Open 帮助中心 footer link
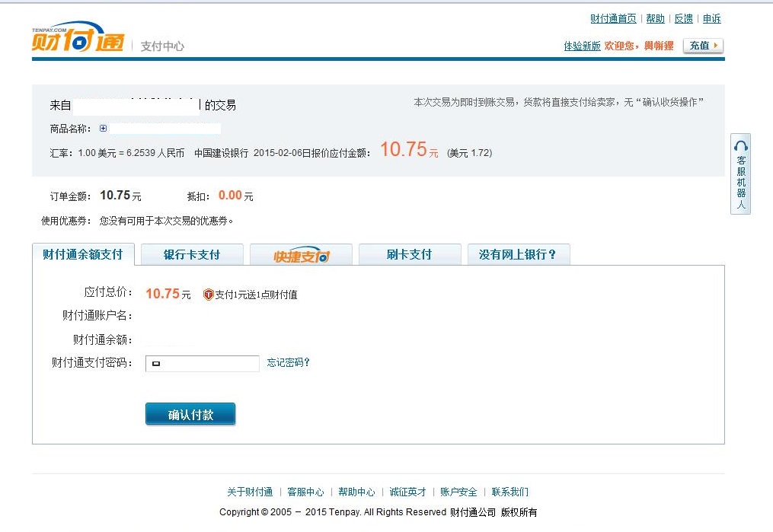Screen dimensions: 773x532 [356, 492]
